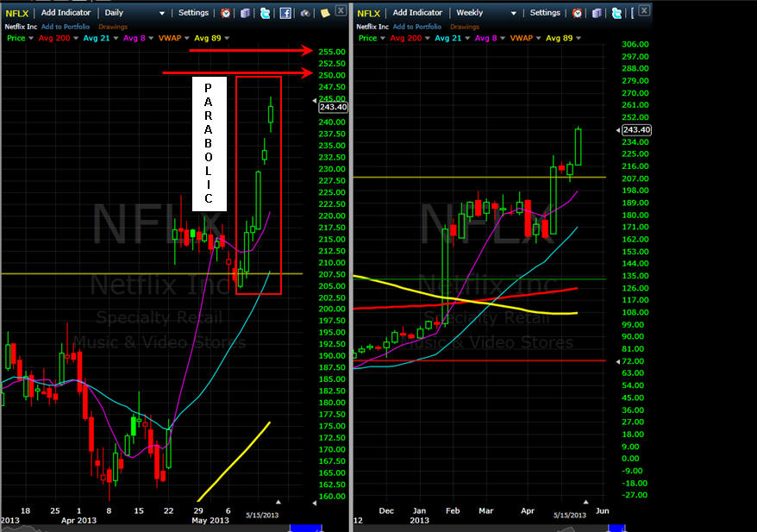The width and height of the screenshot is (757, 532).
Task: Click Add Indicator in Weekly chart
Action: tap(417, 13)
